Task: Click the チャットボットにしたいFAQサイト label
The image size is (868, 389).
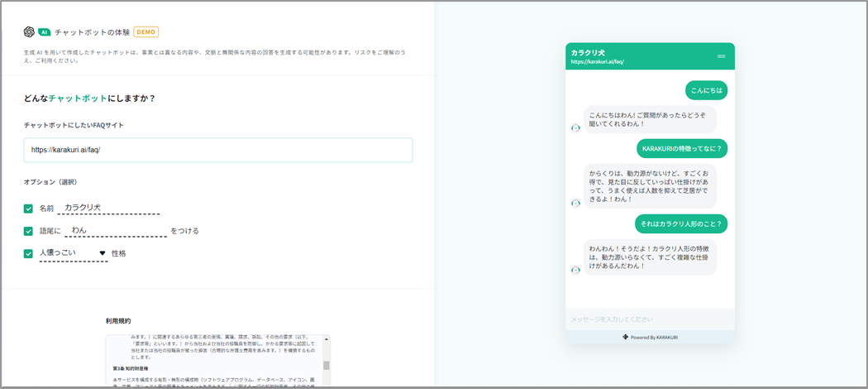Action: (74, 125)
